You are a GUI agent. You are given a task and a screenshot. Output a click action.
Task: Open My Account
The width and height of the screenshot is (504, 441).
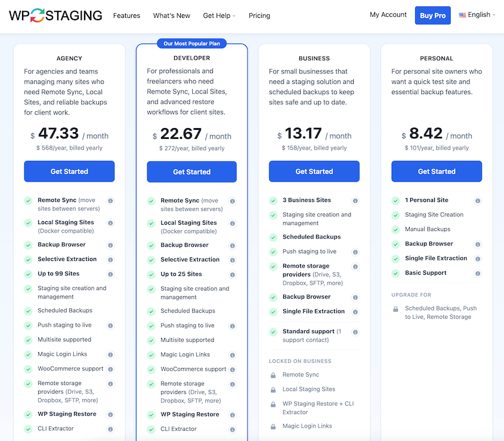tap(388, 14)
